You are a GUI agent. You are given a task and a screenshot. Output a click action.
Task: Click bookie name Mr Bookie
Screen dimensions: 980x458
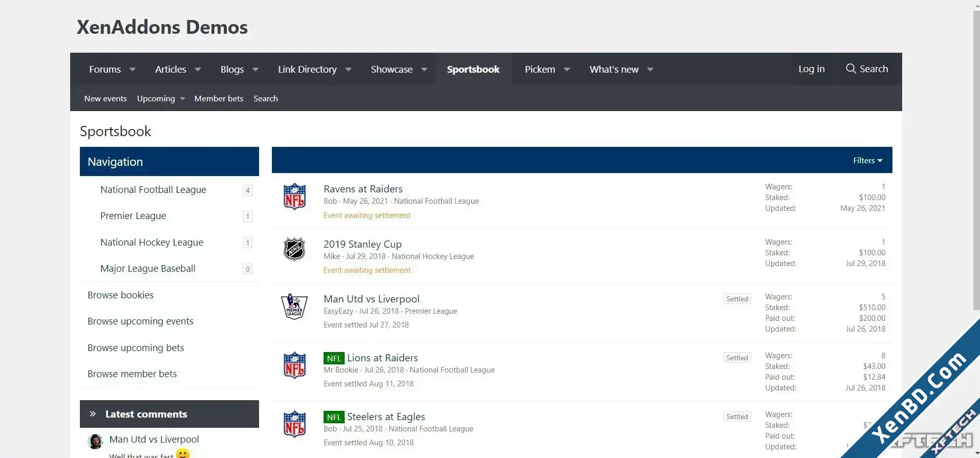(341, 370)
